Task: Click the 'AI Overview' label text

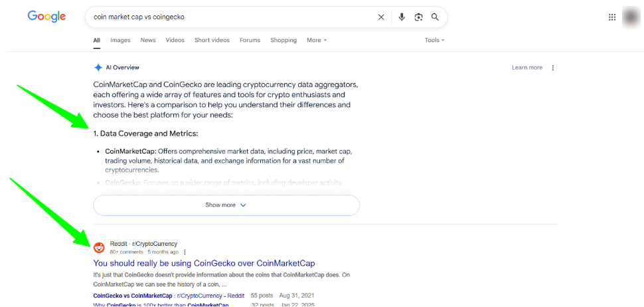Action: point(122,67)
